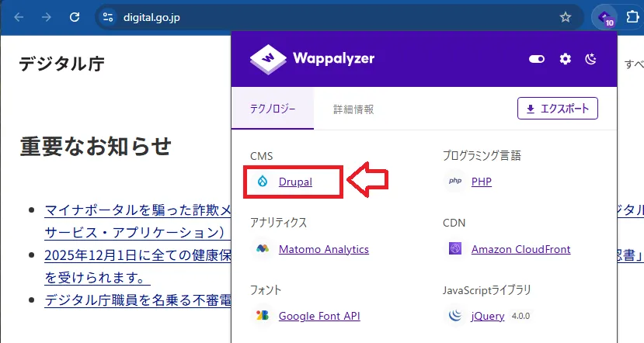Click the Wappalyzer extension icon in toolbar
Screen dimensions: 644x343
click(x=605, y=18)
